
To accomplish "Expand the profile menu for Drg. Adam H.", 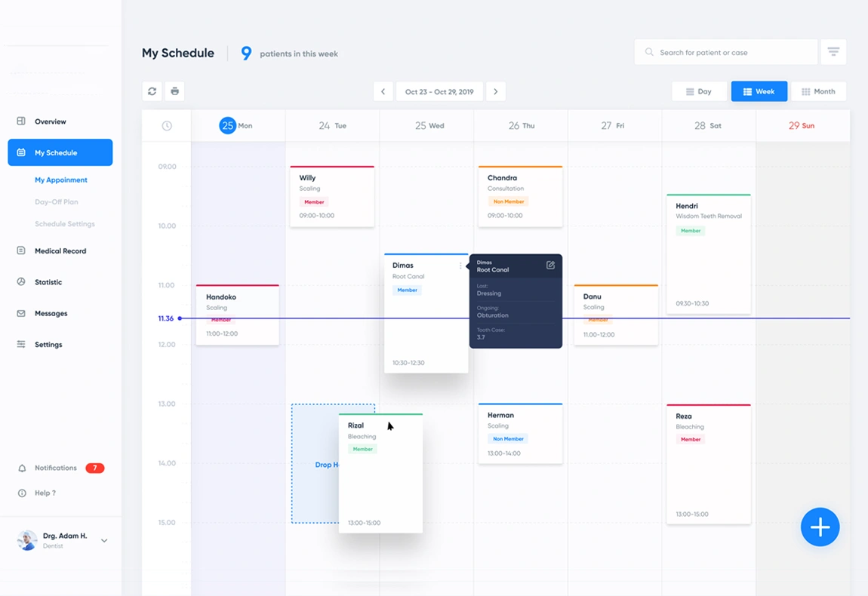I will click(x=104, y=541).
